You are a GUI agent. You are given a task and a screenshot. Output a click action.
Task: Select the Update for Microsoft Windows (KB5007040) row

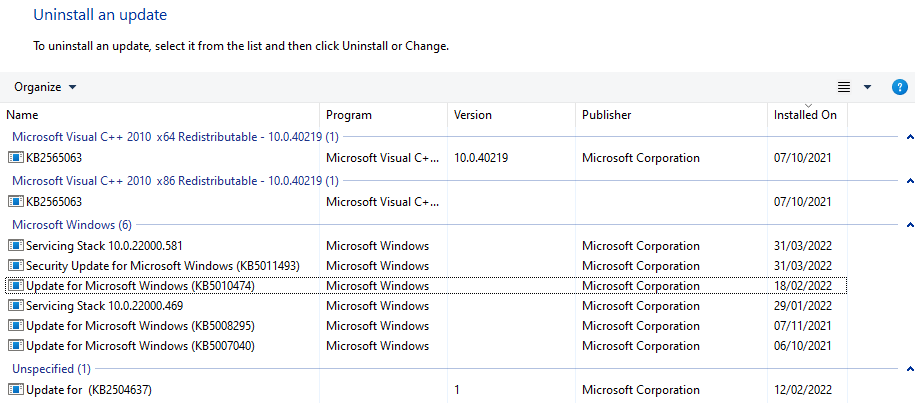pos(426,346)
